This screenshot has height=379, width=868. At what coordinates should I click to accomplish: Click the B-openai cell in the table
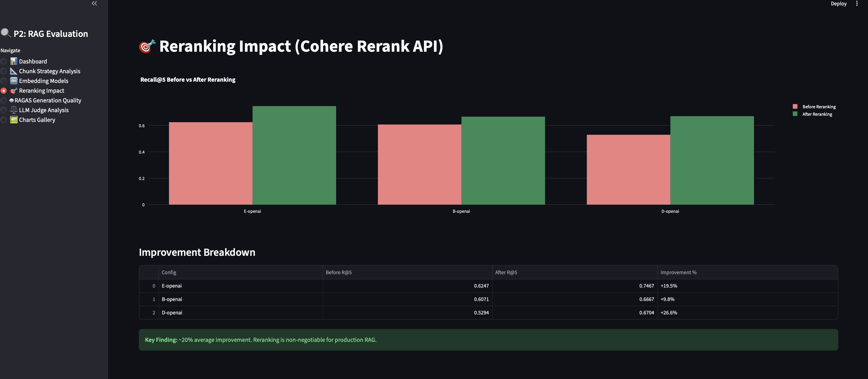point(241,299)
